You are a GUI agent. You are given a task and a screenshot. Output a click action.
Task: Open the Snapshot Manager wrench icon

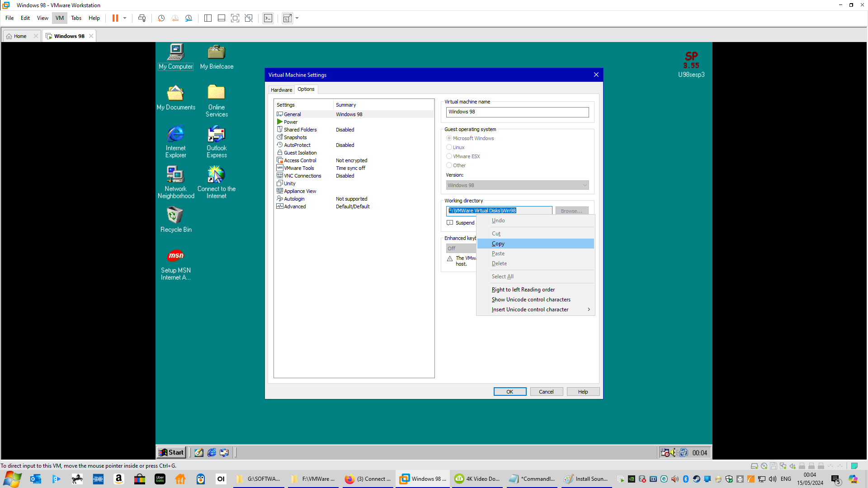189,18
